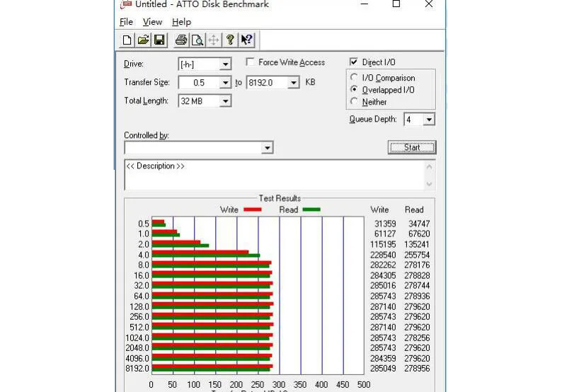Click the write value 282262
This screenshot has height=392, width=562.
click(x=383, y=265)
